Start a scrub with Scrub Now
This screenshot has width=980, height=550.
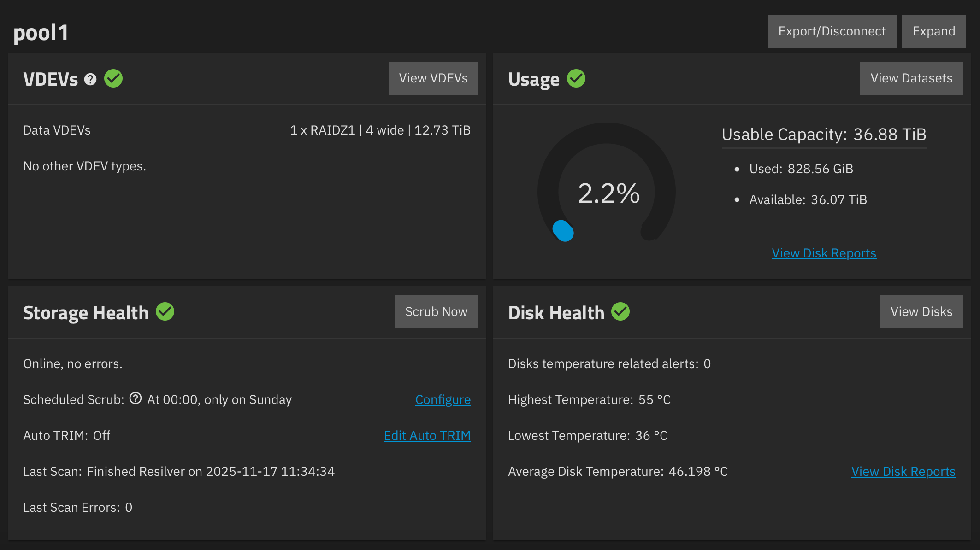[436, 311]
